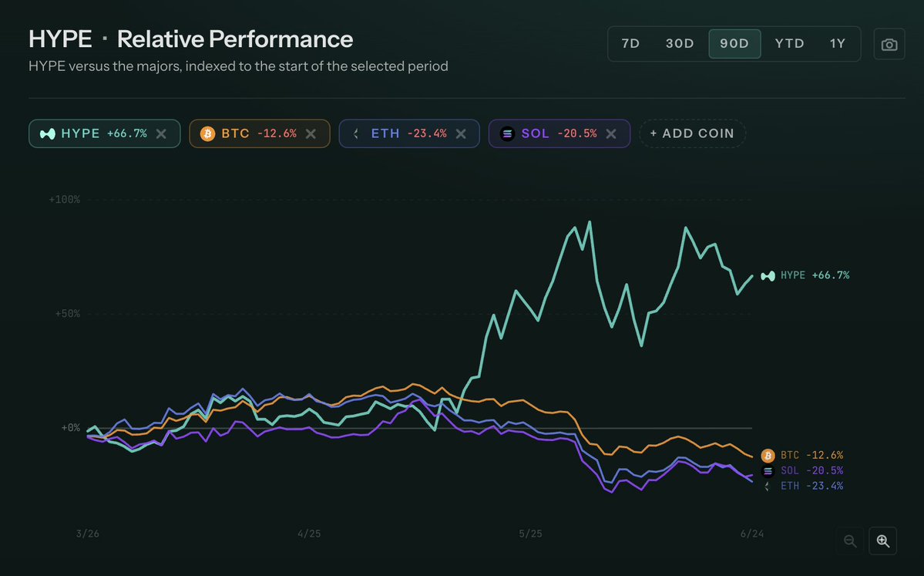This screenshot has width=924, height=576.
Task: Zoom in on the chart
Action: 882,541
